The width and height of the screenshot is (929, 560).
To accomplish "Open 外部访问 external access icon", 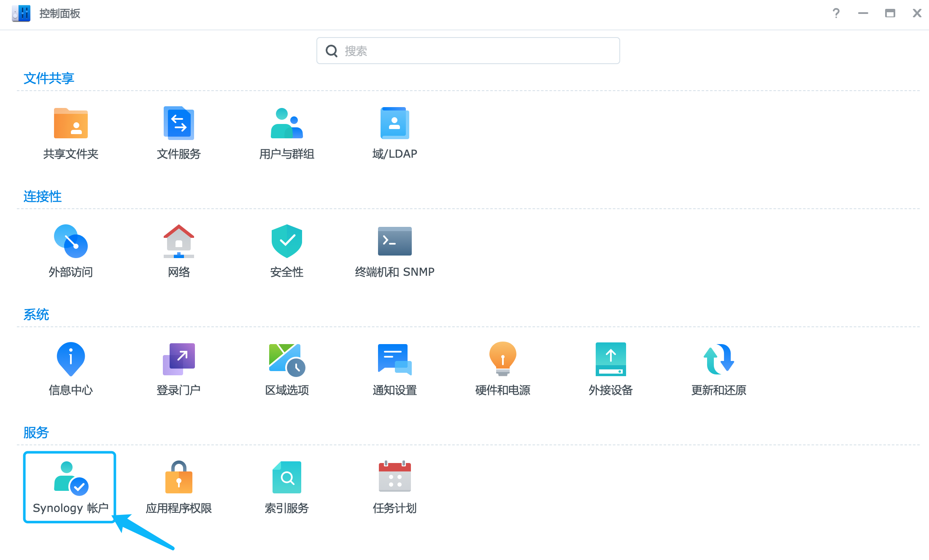I will click(x=71, y=241).
